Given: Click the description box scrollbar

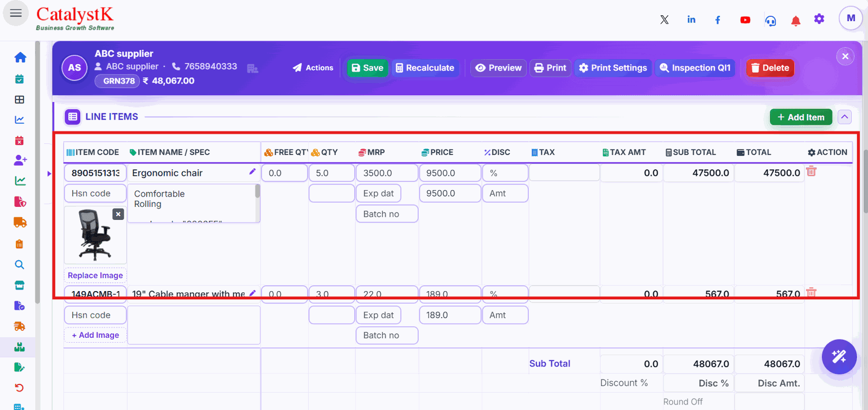Looking at the screenshot, I should (x=258, y=191).
